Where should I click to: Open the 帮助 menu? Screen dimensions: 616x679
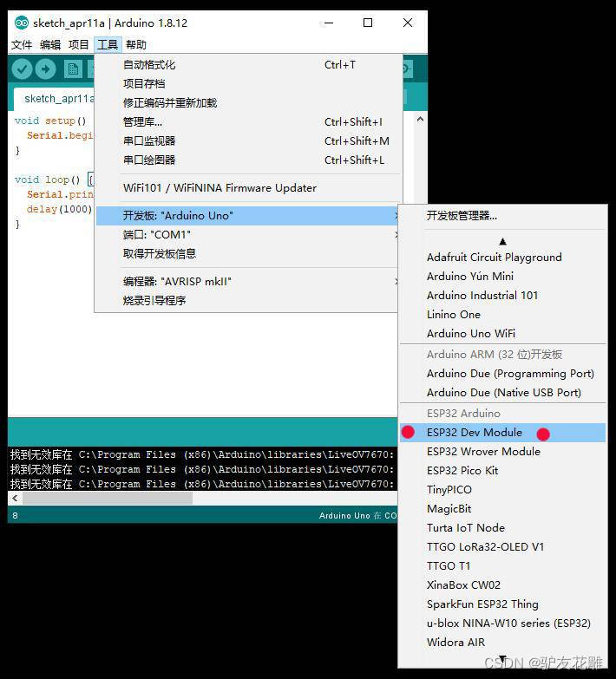(x=136, y=44)
